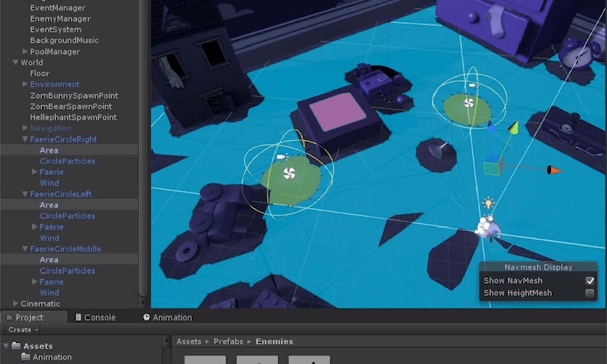Expand the Navigation node
Image resolution: width=607 pixels, height=364 pixels.
point(25,128)
